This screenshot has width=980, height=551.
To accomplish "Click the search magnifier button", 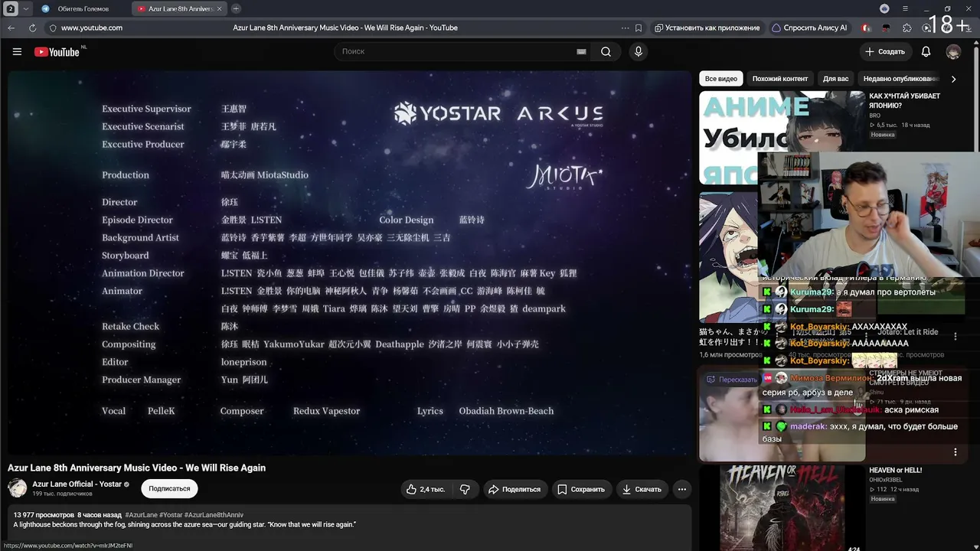I will coord(606,51).
